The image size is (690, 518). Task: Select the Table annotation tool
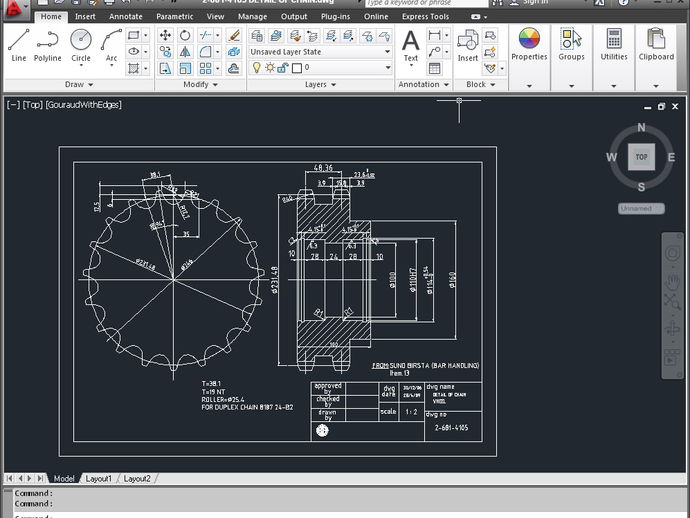coord(434,69)
